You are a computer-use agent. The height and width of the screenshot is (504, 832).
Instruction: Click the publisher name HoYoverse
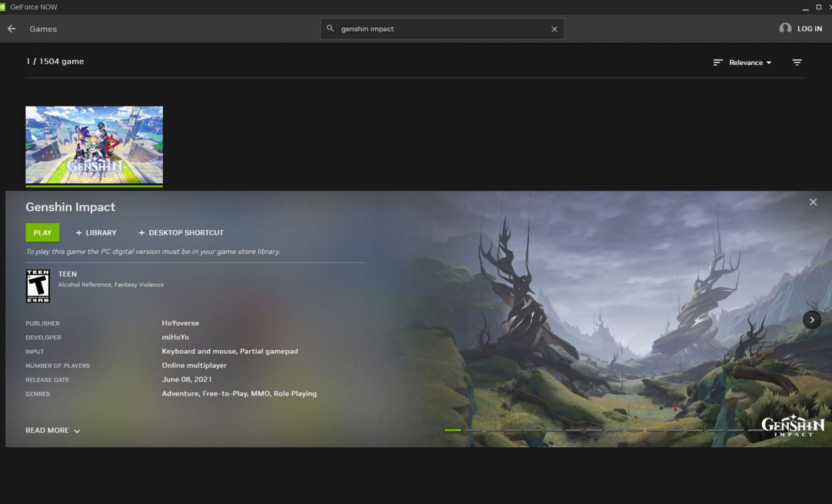[x=180, y=323]
